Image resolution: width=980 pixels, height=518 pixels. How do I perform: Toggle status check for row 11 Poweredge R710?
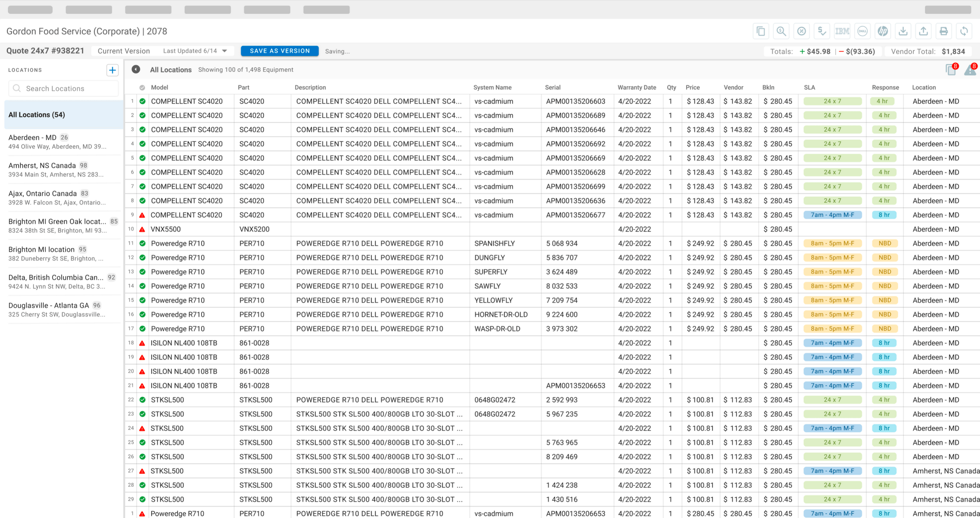point(142,243)
